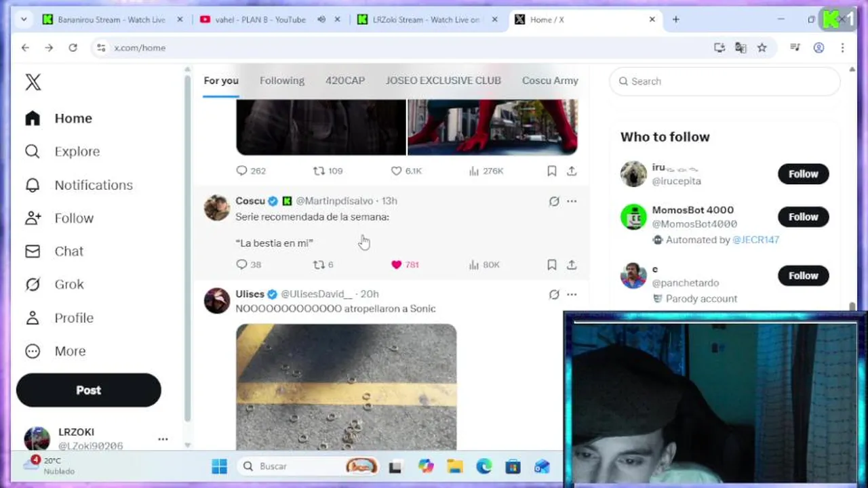Image resolution: width=868 pixels, height=488 pixels.
Task: Open more options on Ulises' post
Action: click(x=572, y=294)
